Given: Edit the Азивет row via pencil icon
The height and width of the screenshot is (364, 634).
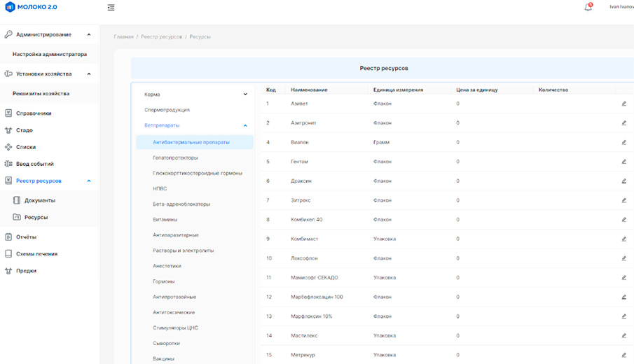Looking at the screenshot, I should point(624,104).
